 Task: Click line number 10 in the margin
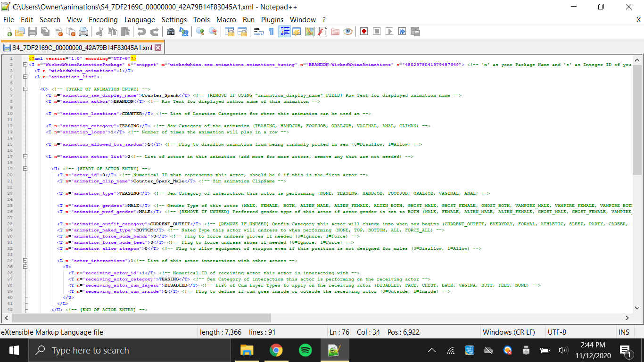point(10,114)
